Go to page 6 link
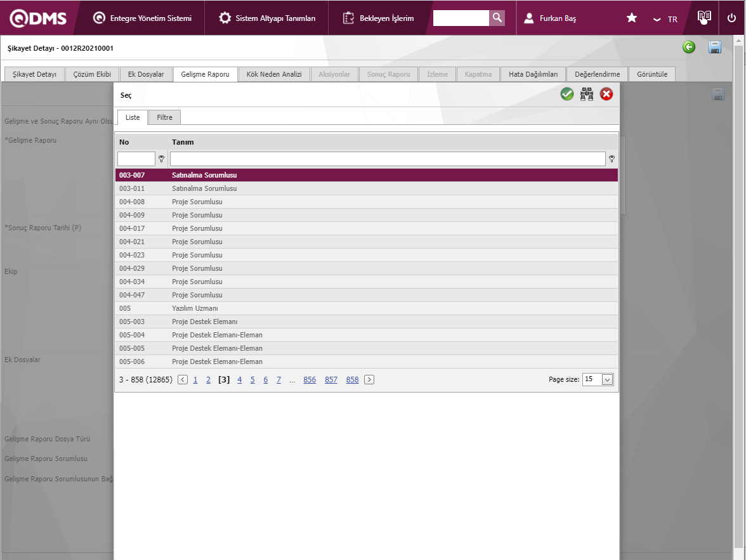Viewport: 746px width, 560px height. [x=265, y=380]
